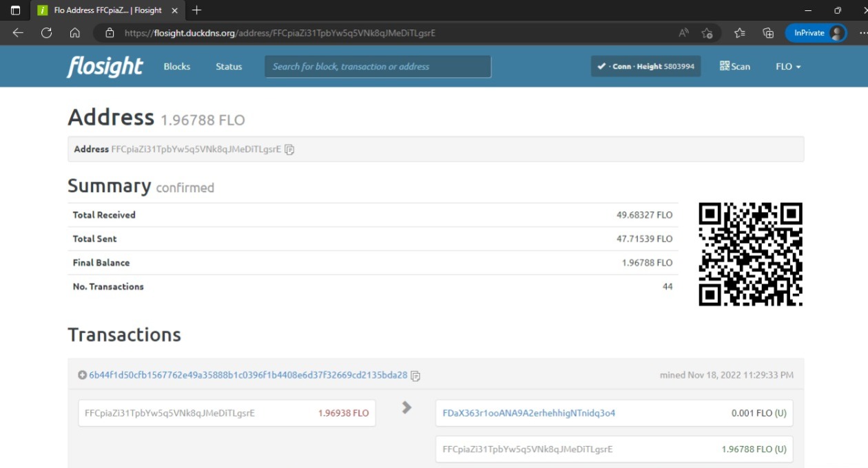This screenshot has height=468, width=868.
Task: Expand transaction details with the plus icon
Action: 83,375
